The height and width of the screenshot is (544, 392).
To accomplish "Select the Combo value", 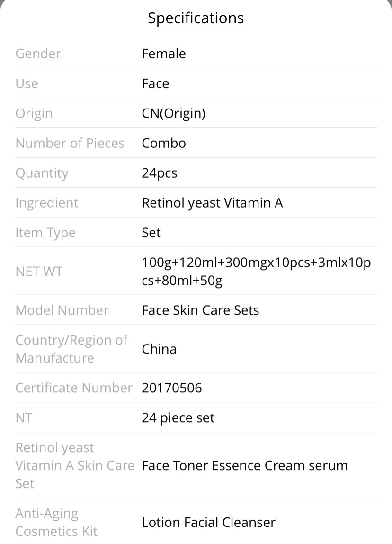I will (x=164, y=143).
